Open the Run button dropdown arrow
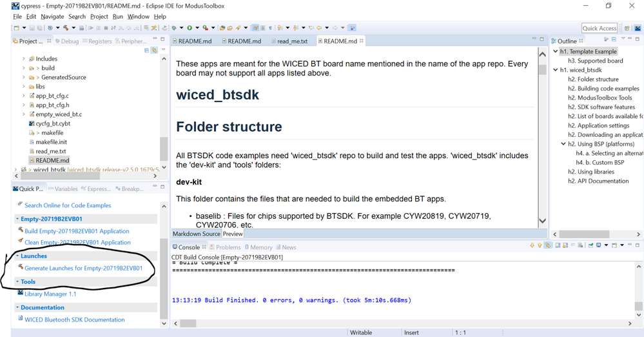 (x=197, y=28)
